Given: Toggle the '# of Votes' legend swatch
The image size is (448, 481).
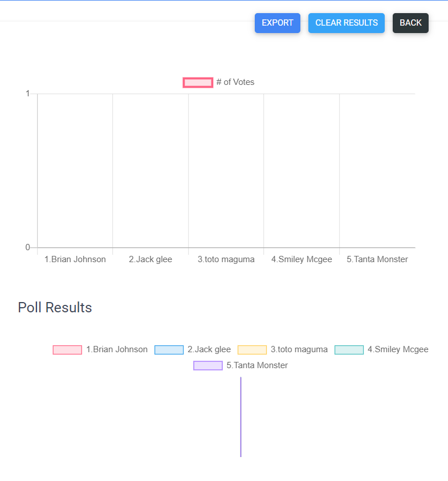Looking at the screenshot, I should coord(198,83).
